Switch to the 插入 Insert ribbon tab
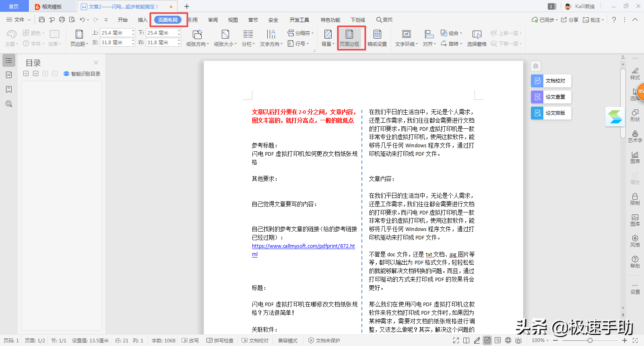Image resolution: width=644 pixels, height=346 pixels. pos(142,20)
